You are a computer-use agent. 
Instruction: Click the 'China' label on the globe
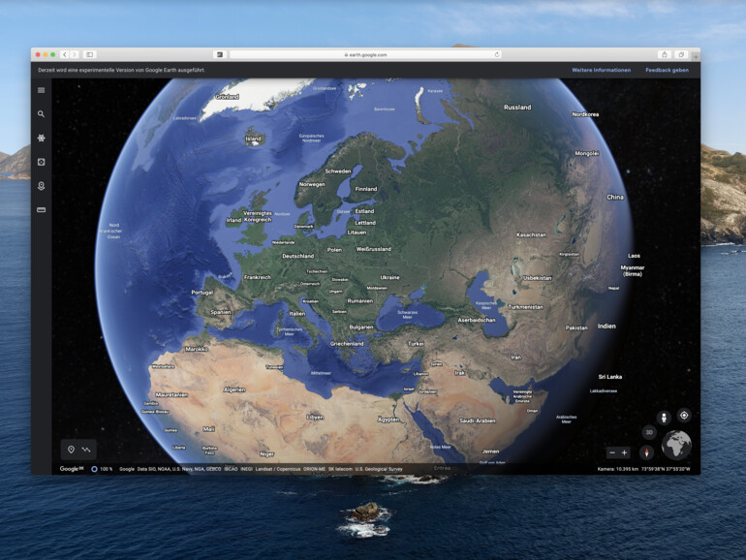coord(615,197)
